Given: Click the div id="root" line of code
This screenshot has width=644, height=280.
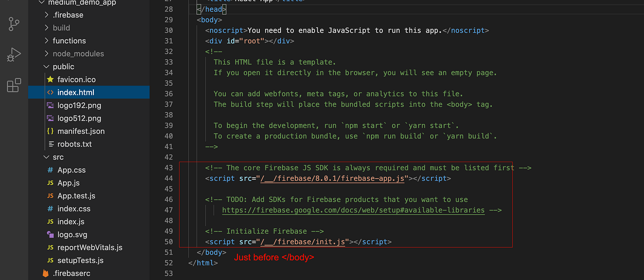Looking at the screenshot, I should tap(249, 41).
